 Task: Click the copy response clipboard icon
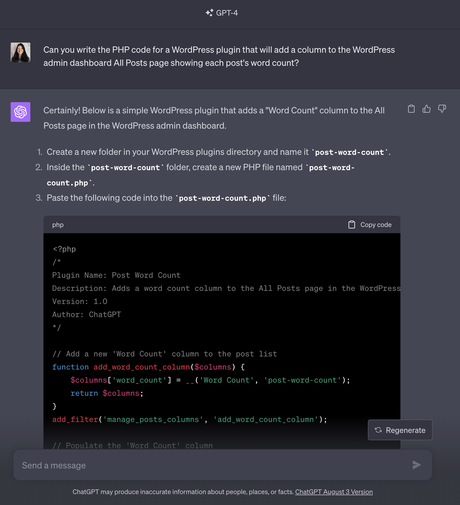pos(411,109)
